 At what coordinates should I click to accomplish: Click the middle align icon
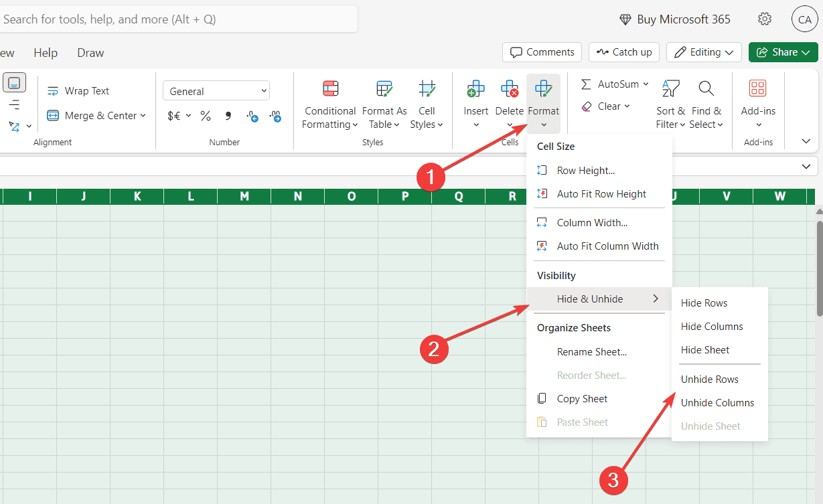click(x=14, y=104)
